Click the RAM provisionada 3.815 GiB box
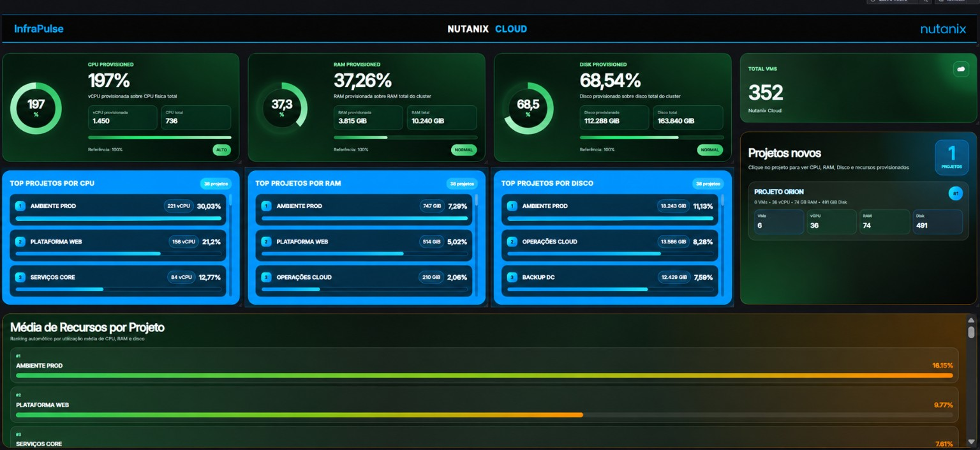The width and height of the screenshot is (980, 450). coord(368,117)
